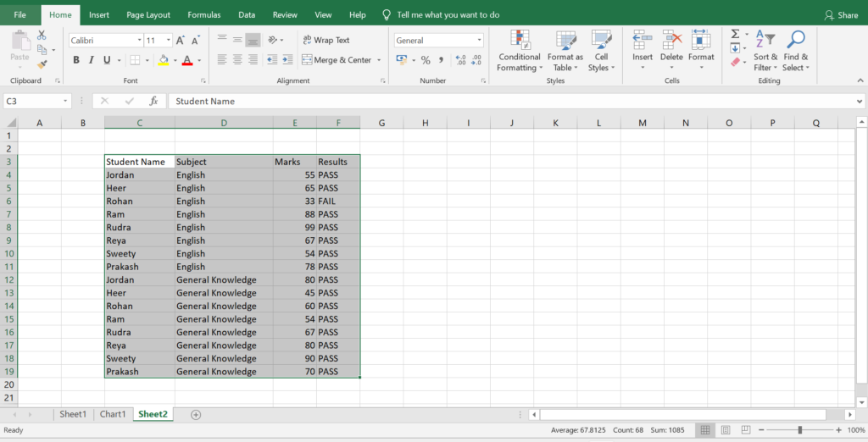Apply yellow Fill Color bucket
Image resolution: width=868 pixels, height=442 pixels.
pos(164,60)
